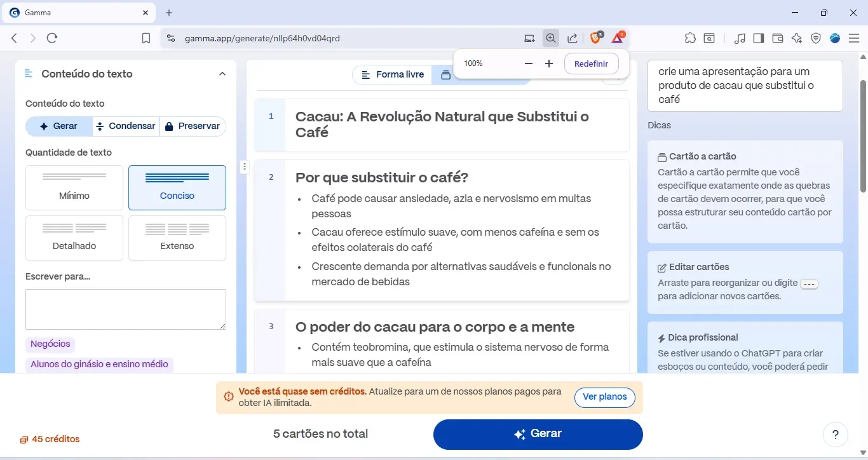
Task: Choose Mínimo text amount
Action: [x=74, y=187]
